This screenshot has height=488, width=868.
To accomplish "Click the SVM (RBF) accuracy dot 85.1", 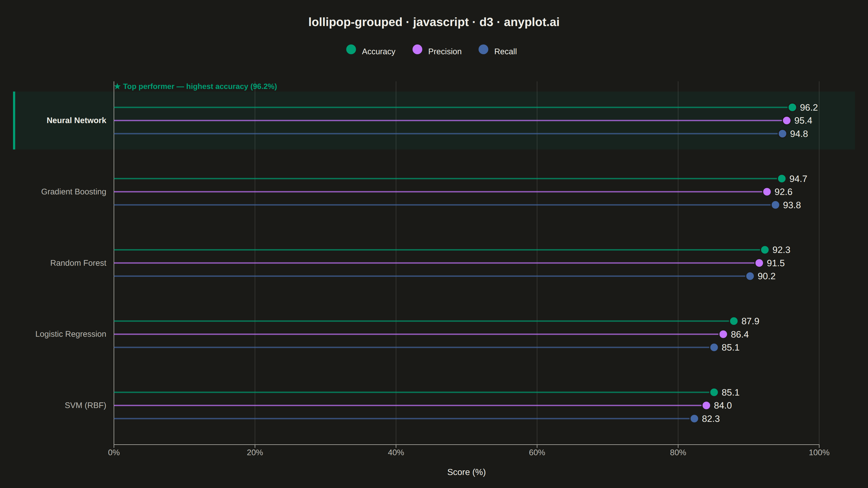I will tap(714, 392).
